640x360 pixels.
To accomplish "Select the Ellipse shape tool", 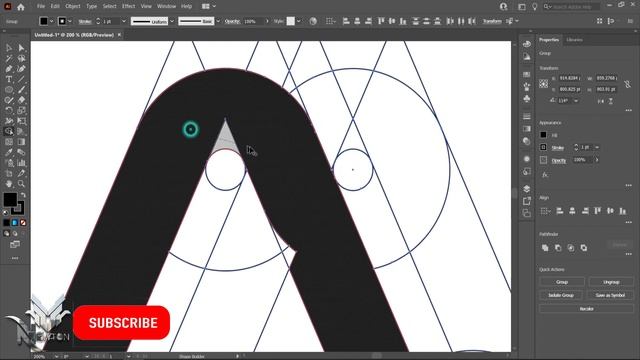I will 9,90.
